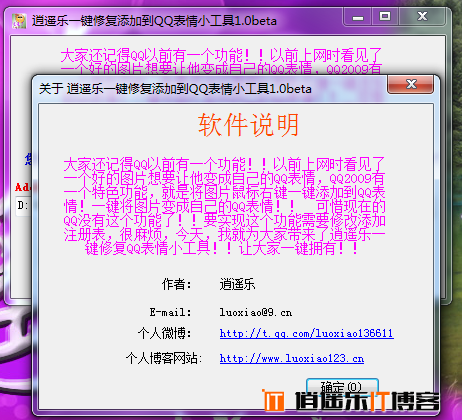Click the app icon in main window title bar
Image resolution: width=462 pixels, height=420 pixels.
pos(19,21)
